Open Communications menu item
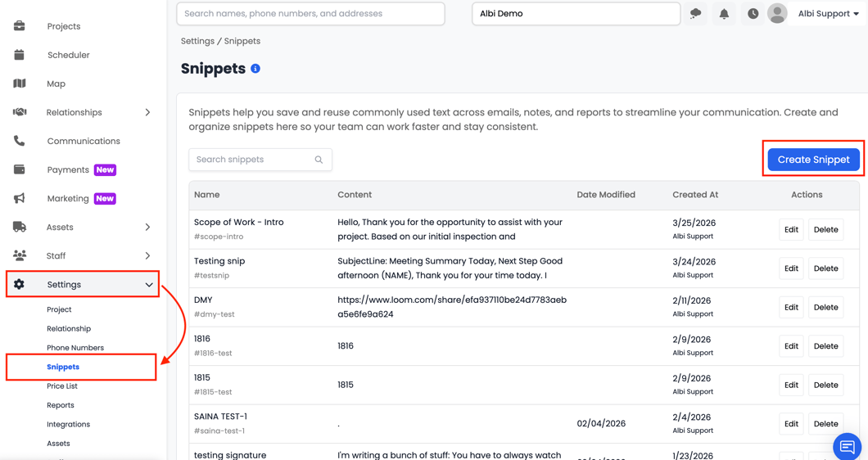This screenshot has width=868, height=460. [x=84, y=141]
